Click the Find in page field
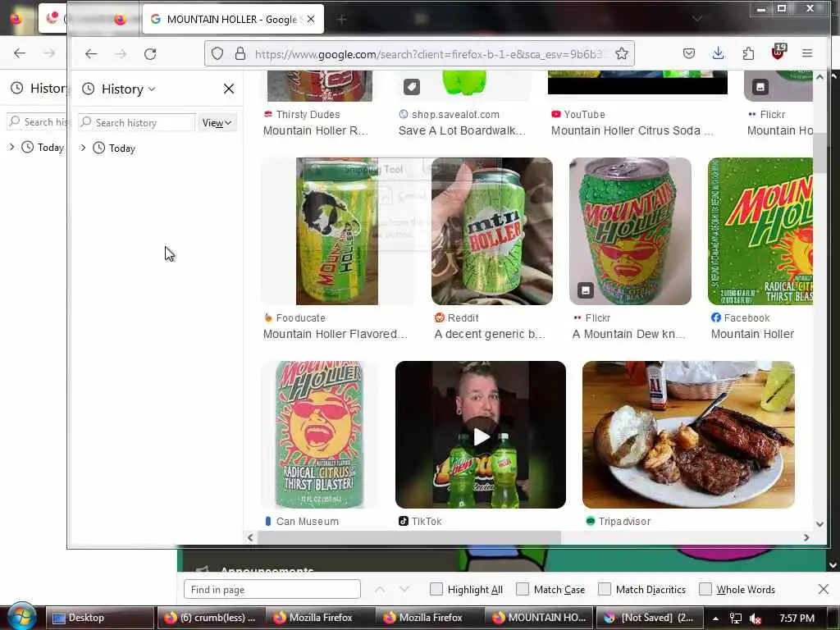 (272, 589)
